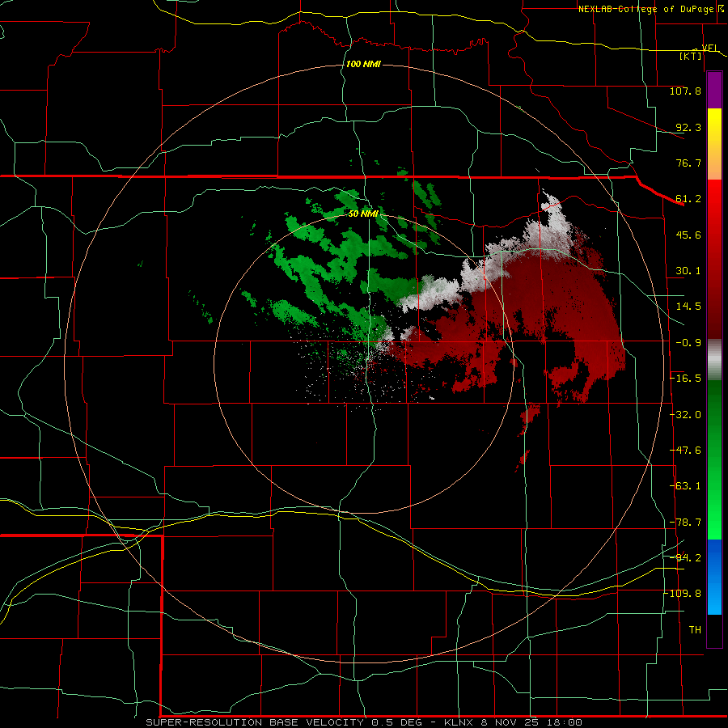This screenshot has width=728, height=728.
Task: Click the NEXLAB-College of DuPage label
Action: pyautogui.click(x=645, y=9)
